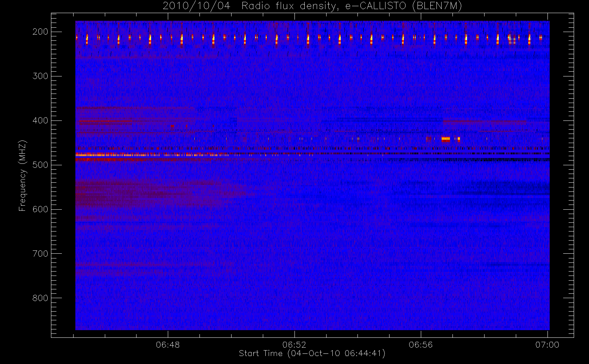Click the 400 frequency tick label
Viewport: 589px width, 364px height.
pos(40,120)
